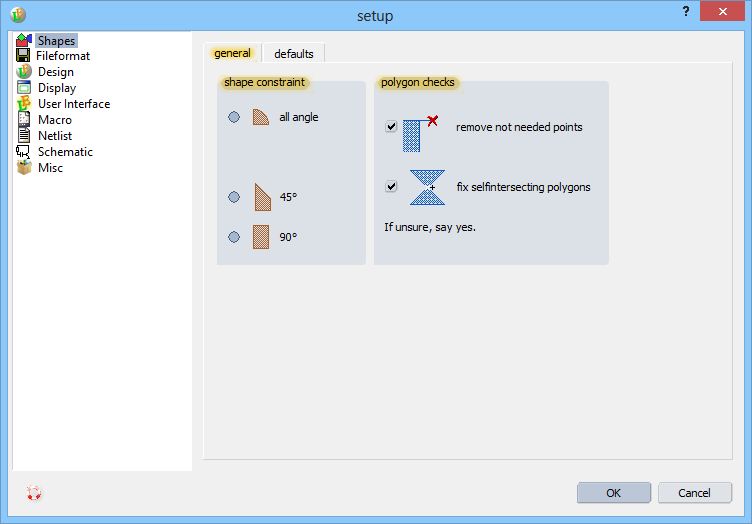Uncheck fix selfintersecting polygons checkbox
This screenshot has height=524, width=752.
coord(391,186)
